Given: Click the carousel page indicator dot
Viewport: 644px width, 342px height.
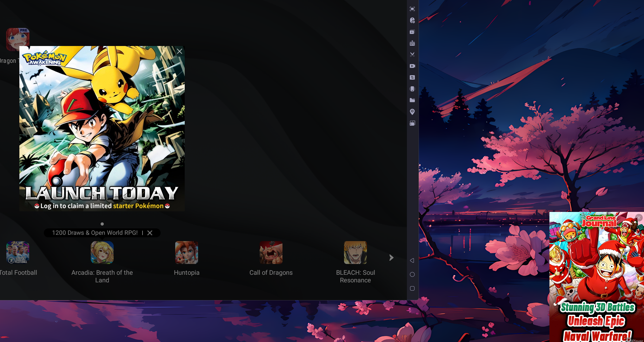Looking at the screenshot, I should point(102,224).
